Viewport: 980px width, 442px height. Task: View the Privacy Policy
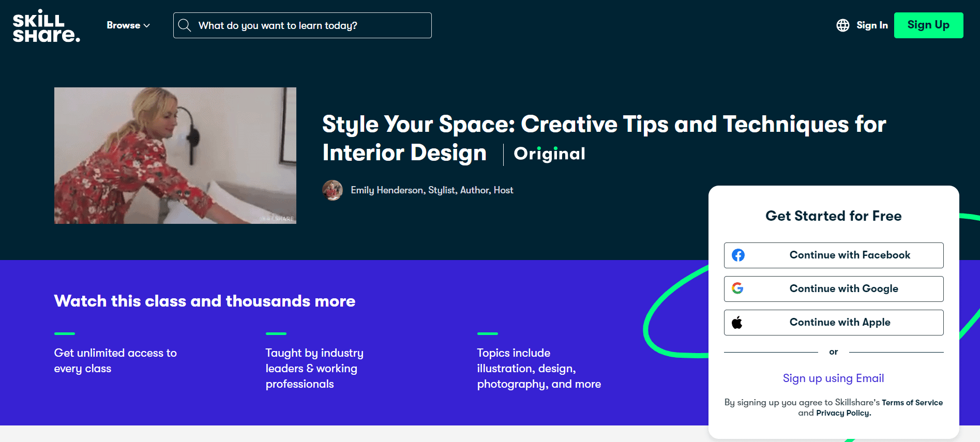pos(842,413)
